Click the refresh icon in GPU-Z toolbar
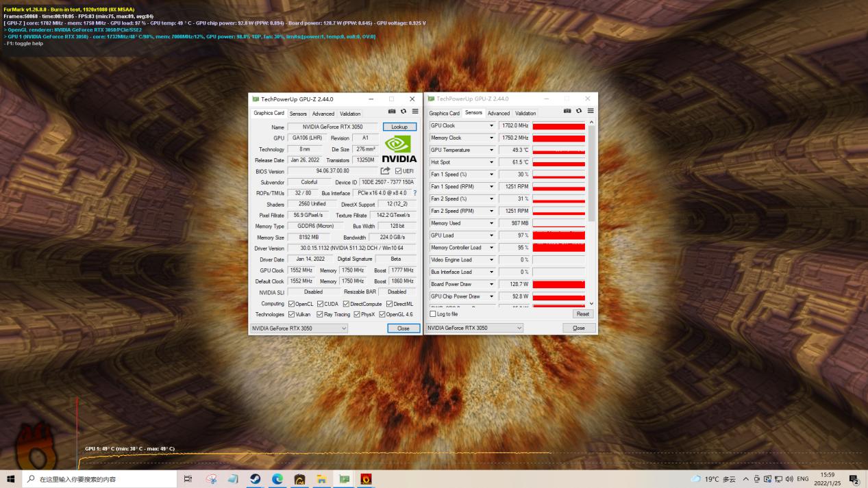Viewport: 868px width, 488px height. (x=403, y=112)
